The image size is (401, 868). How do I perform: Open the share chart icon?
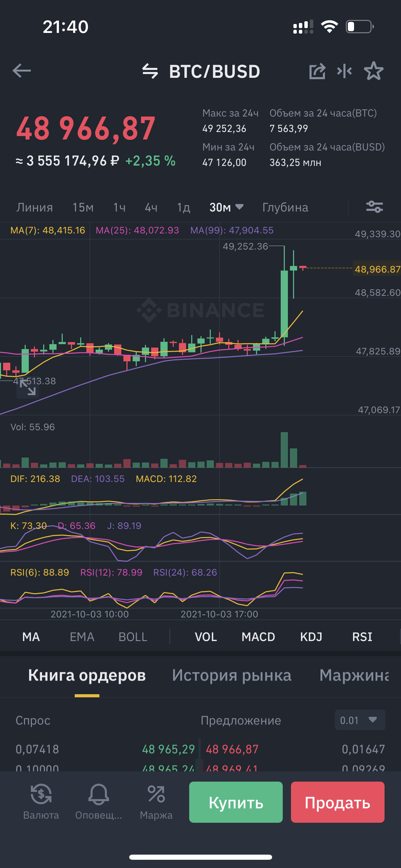317,71
